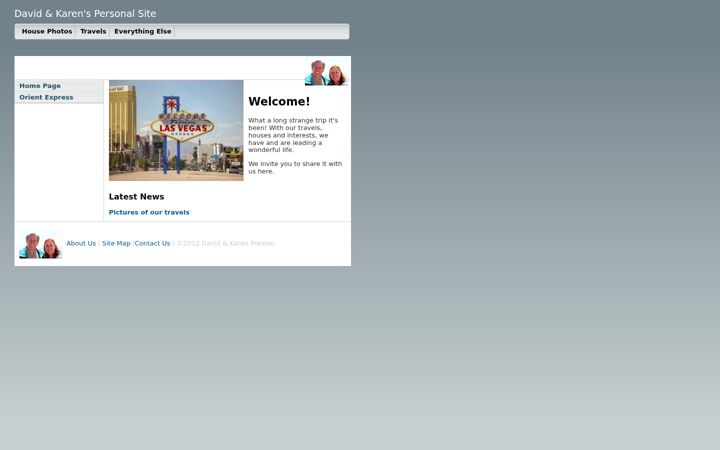Click the 'We invite you to share' paragraph

(295, 168)
